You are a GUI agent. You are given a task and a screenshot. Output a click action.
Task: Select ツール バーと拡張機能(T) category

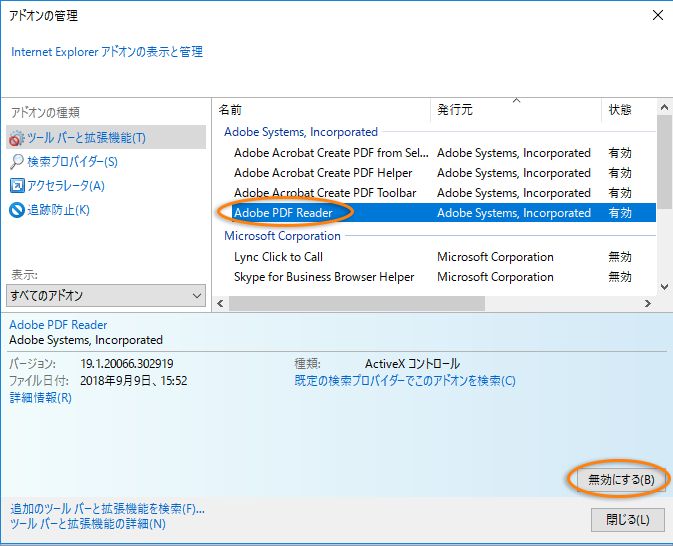pos(106,137)
